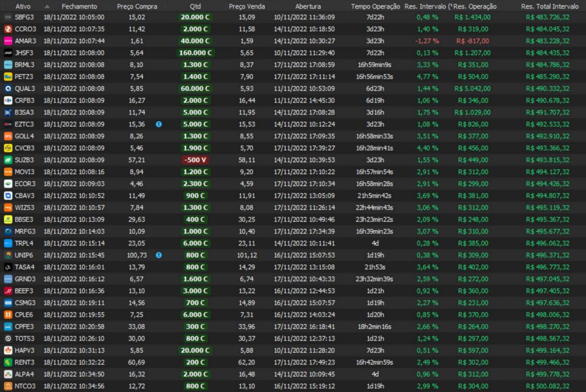Click the R$ 5.042,00 result for QUAL3
586x392 pixels.
[473, 89]
